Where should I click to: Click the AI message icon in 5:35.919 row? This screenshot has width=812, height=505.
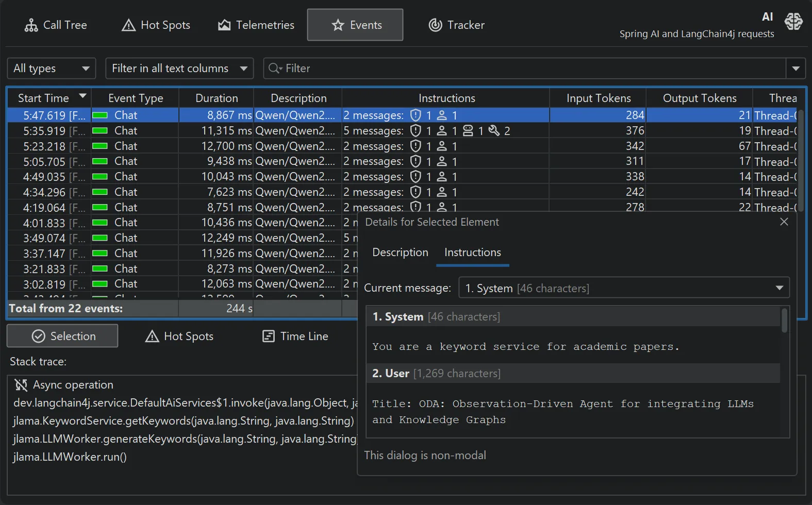468,131
